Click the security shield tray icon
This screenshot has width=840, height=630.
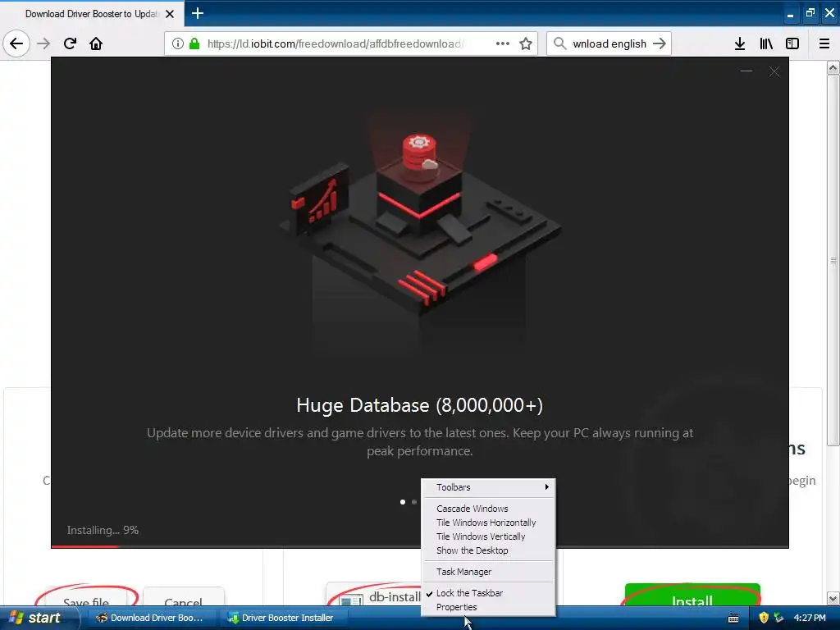coord(764,618)
